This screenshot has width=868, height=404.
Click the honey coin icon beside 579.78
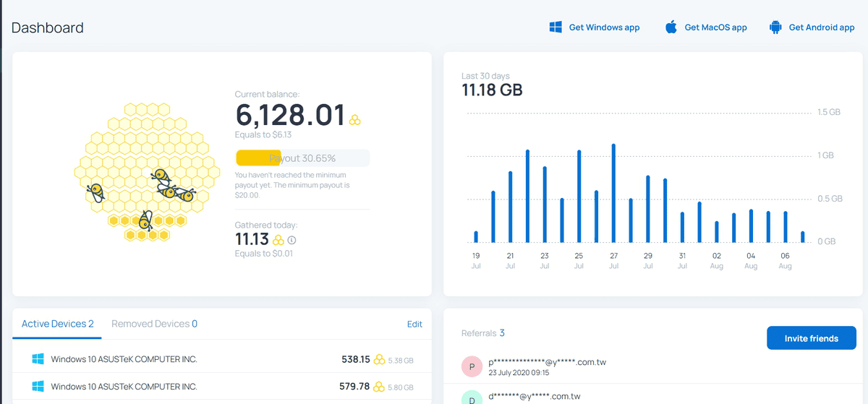pyautogui.click(x=379, y=387)
